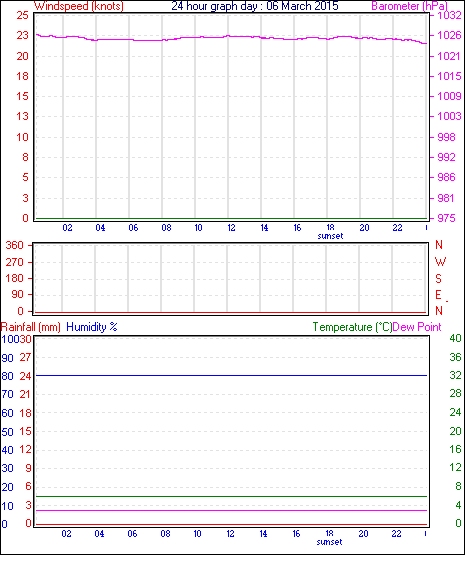Select the green temperature line on bottom graph

[x=232, y=497]
